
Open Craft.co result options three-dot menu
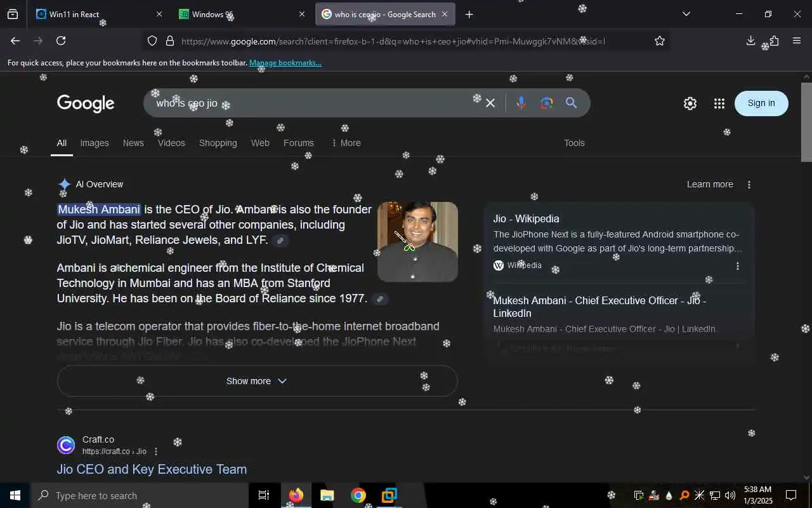click(x=156, y=451)
